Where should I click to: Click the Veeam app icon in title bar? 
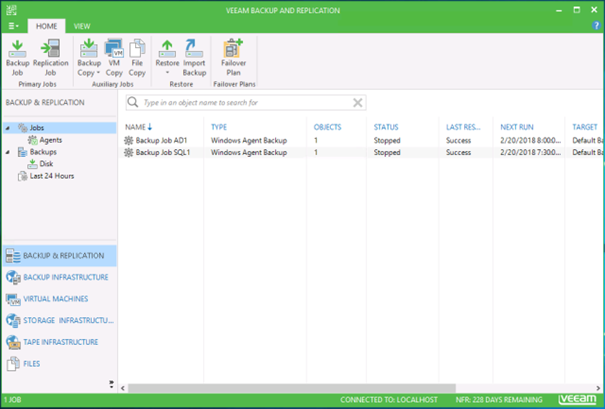point(12,10)
